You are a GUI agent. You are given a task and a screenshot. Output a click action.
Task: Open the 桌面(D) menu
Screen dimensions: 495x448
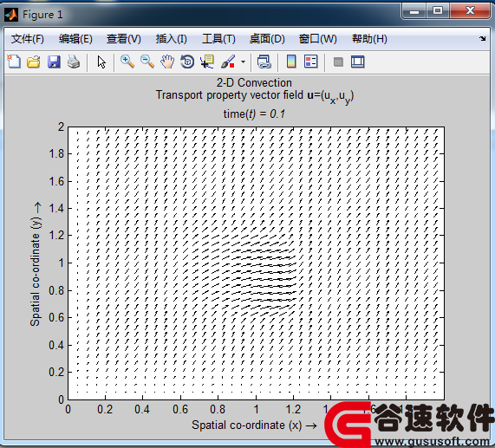[267, 39]
